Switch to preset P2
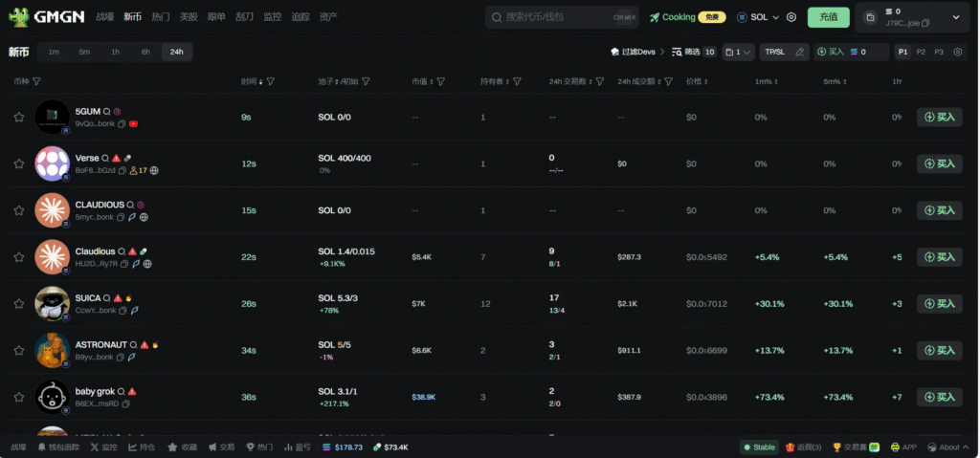The image size is (980, 458). (x=921, y=52)
